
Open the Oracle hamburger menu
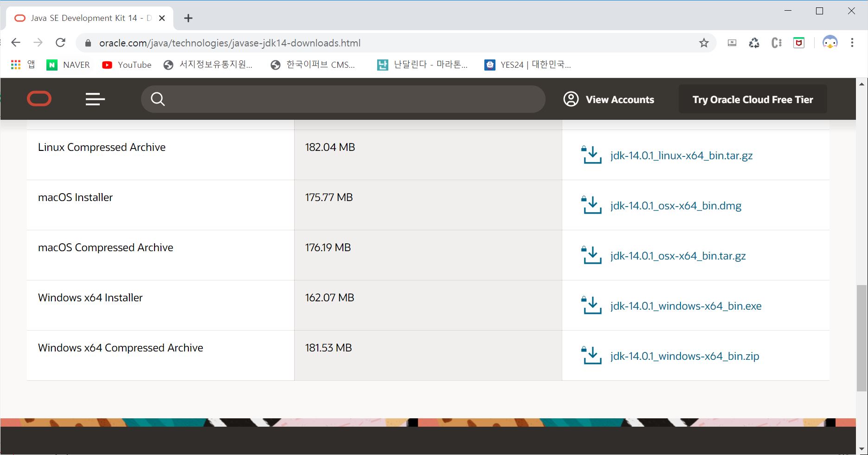(95, 99)
